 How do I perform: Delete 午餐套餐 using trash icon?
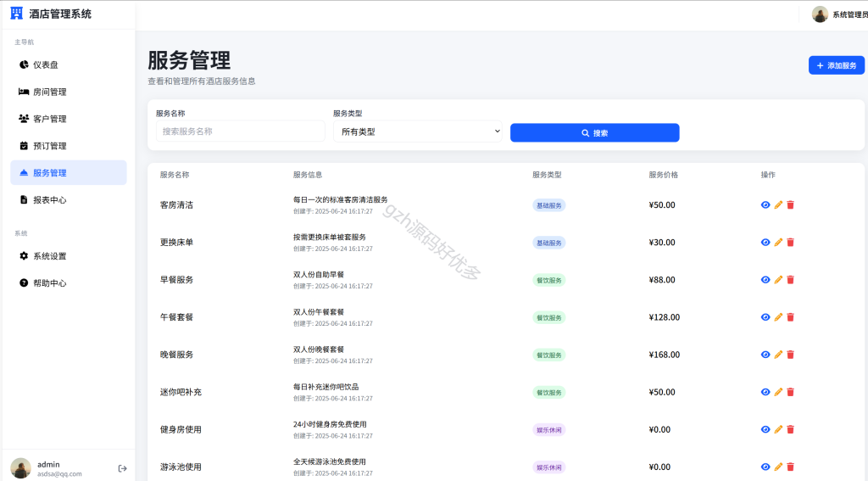791,317
